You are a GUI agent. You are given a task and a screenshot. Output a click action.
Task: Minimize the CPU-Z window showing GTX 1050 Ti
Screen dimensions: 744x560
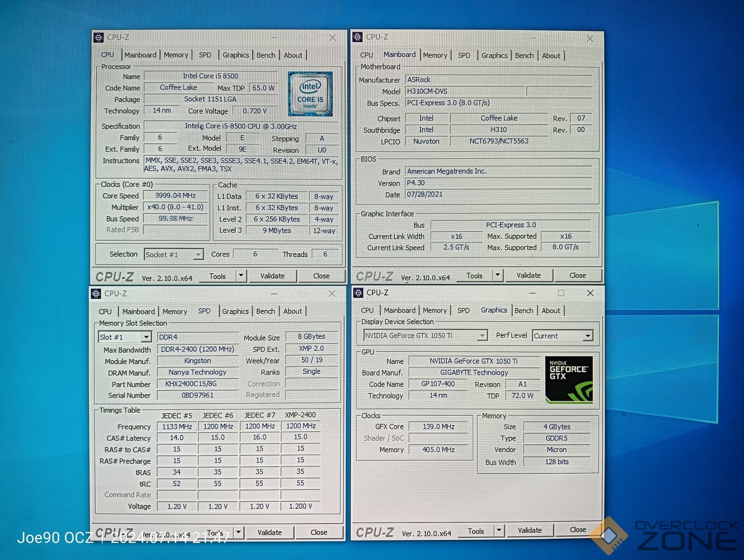pos(532,293)
